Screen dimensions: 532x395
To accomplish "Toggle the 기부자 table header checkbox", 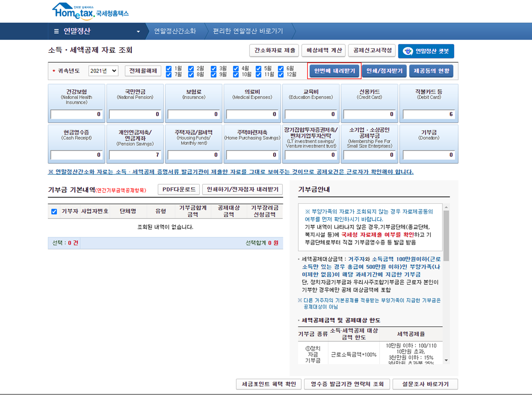I will click(x=54, y=211).
